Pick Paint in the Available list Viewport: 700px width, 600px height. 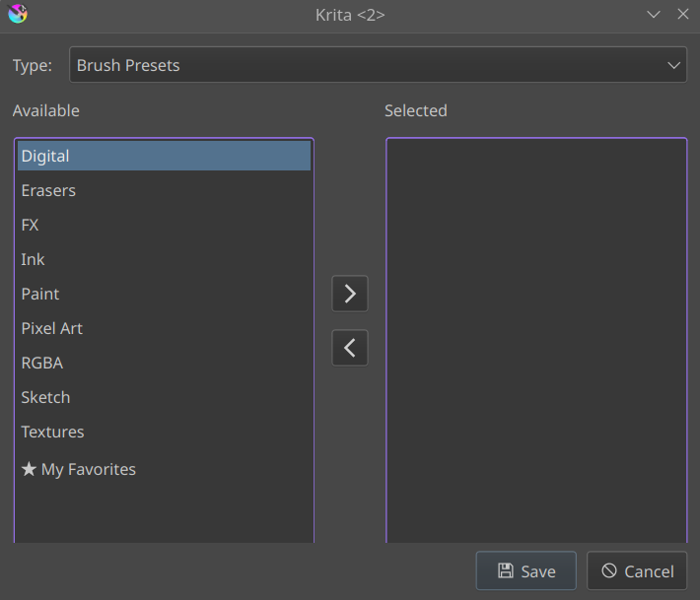tap(40, 294)
